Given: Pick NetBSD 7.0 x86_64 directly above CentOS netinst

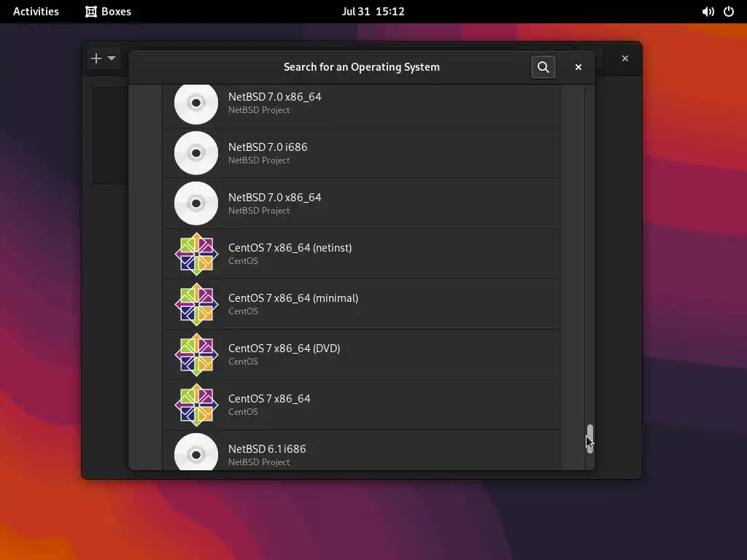Looking at the screenshot, I should click(362, 204).
